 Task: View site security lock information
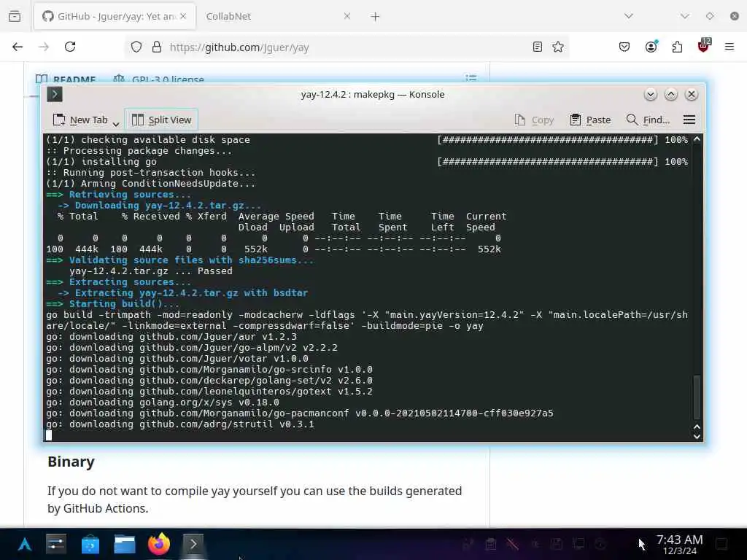(x=157, y=47)
